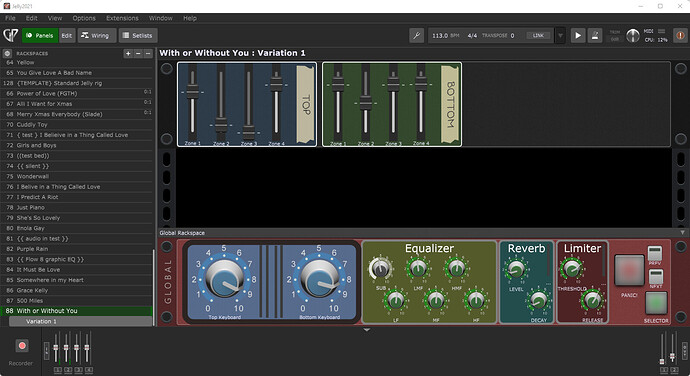Click the TOP panel Zone 1 fader
The image size is (690, 376).
click(192, 93)
